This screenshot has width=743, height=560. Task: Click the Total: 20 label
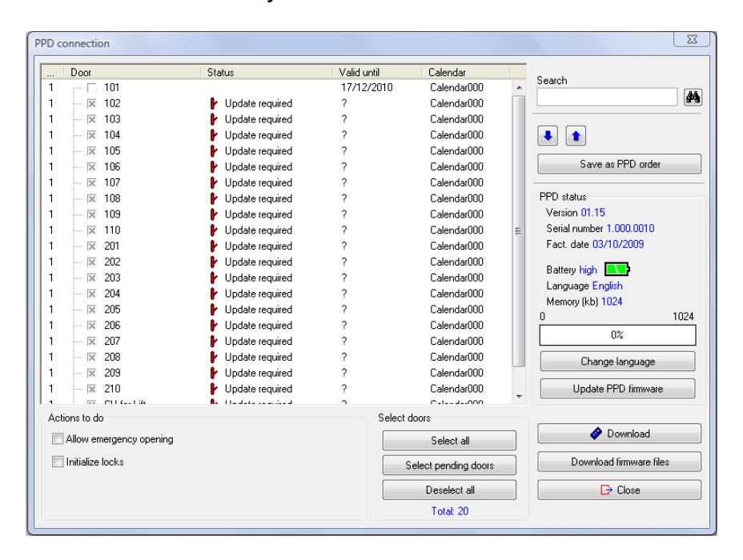click(x=449, y=511)
